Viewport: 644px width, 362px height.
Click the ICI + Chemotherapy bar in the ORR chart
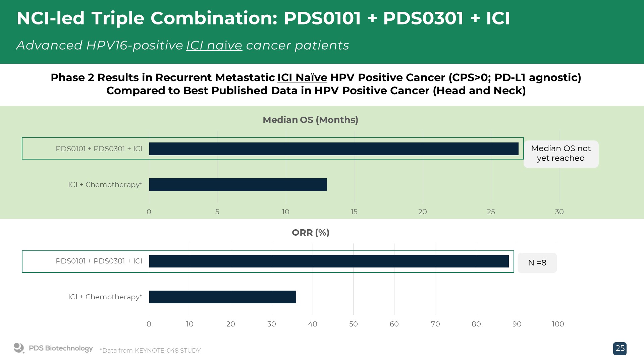tap(222, 297)
